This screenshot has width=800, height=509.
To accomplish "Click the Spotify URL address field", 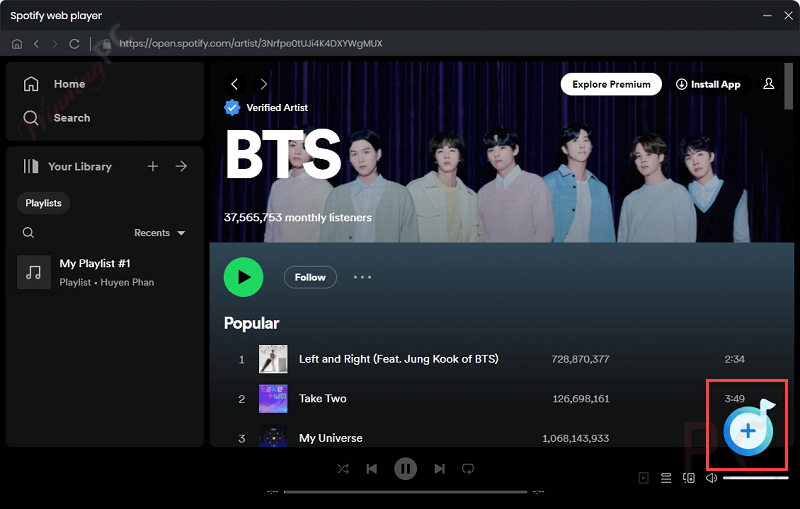I will [x=251, y=44].
